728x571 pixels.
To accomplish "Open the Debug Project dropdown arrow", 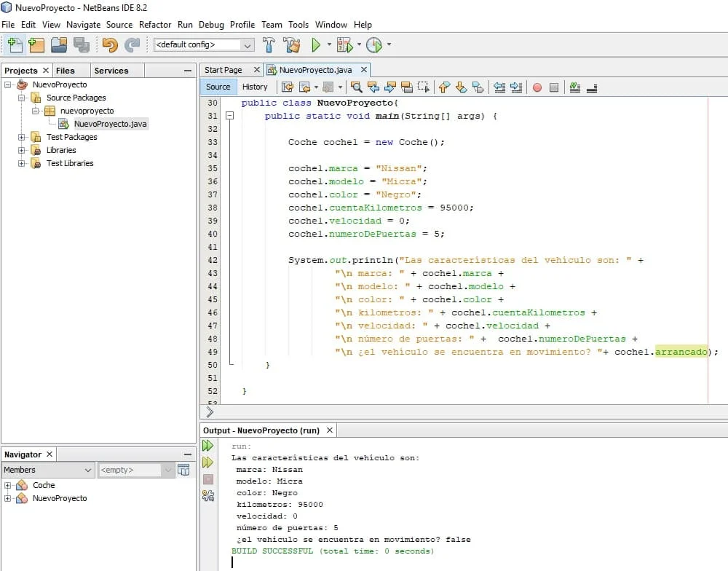I will (x=359, y=44).
